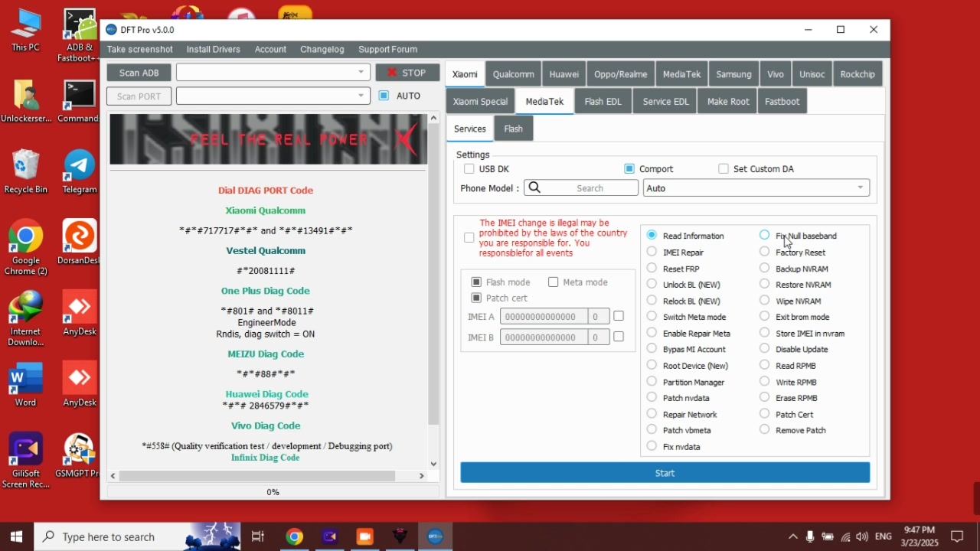Choose Unlock BL (NEW) option
This screenshot has height=551, width=980.
coord(652,284)
